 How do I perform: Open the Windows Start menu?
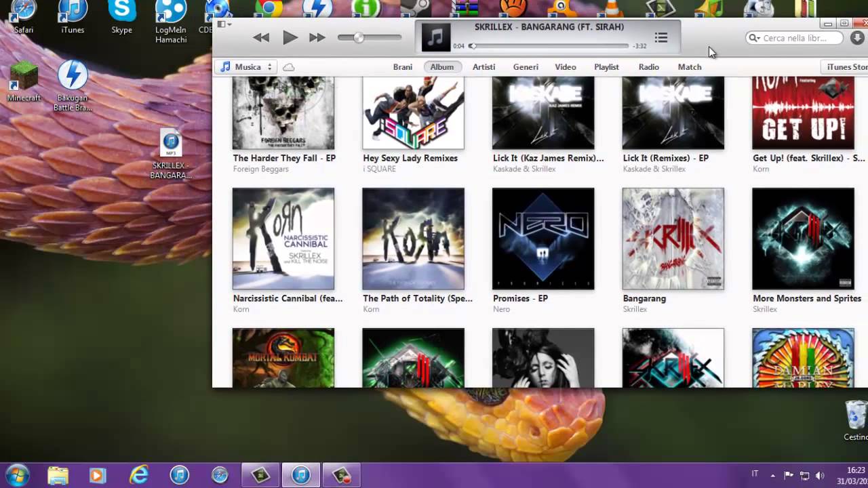(17, 475)
